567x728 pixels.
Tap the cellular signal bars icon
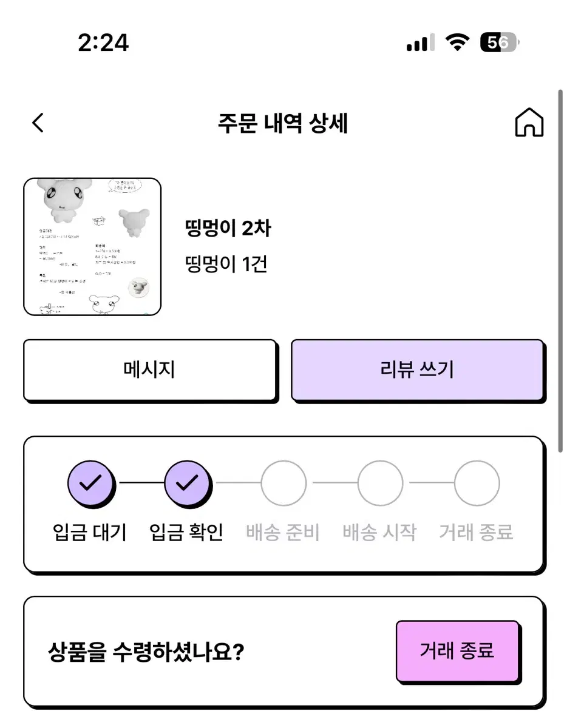click(x=420, y=42)
